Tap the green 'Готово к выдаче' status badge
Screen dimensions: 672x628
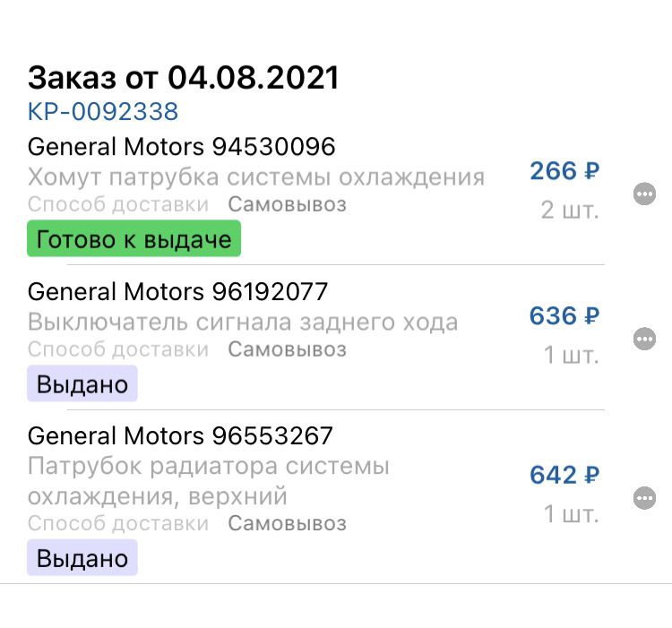click(134, 239)
